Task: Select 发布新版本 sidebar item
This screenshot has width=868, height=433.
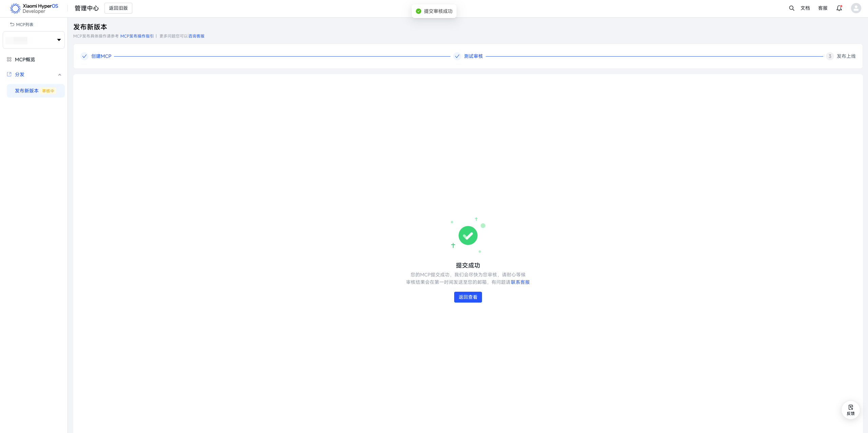Action: point(27,91)
